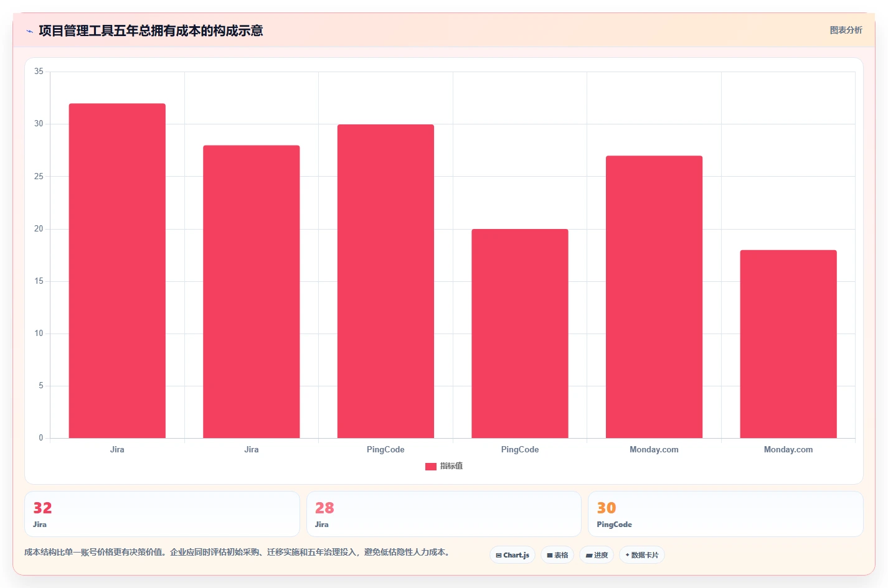This screenshot has height=588, width=888.
Task: Open the data card showing 30 PingCode
Action: pos(725,514)
